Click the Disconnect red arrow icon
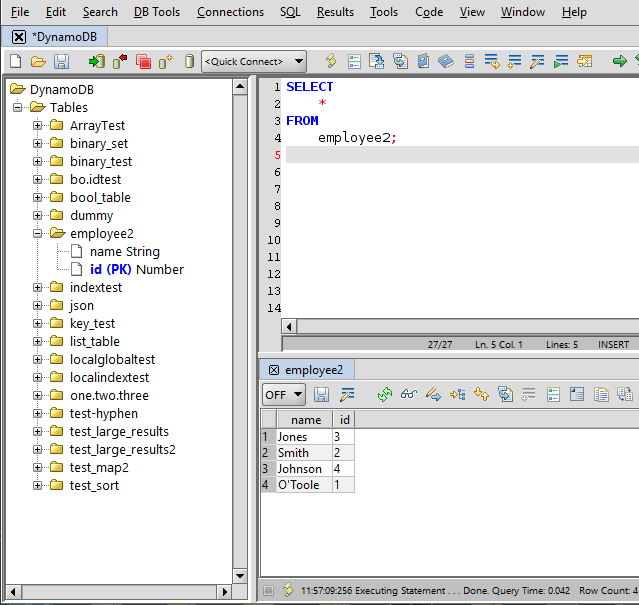The width and height of the screenshot is (639, 605). click(x=120, y=62)
